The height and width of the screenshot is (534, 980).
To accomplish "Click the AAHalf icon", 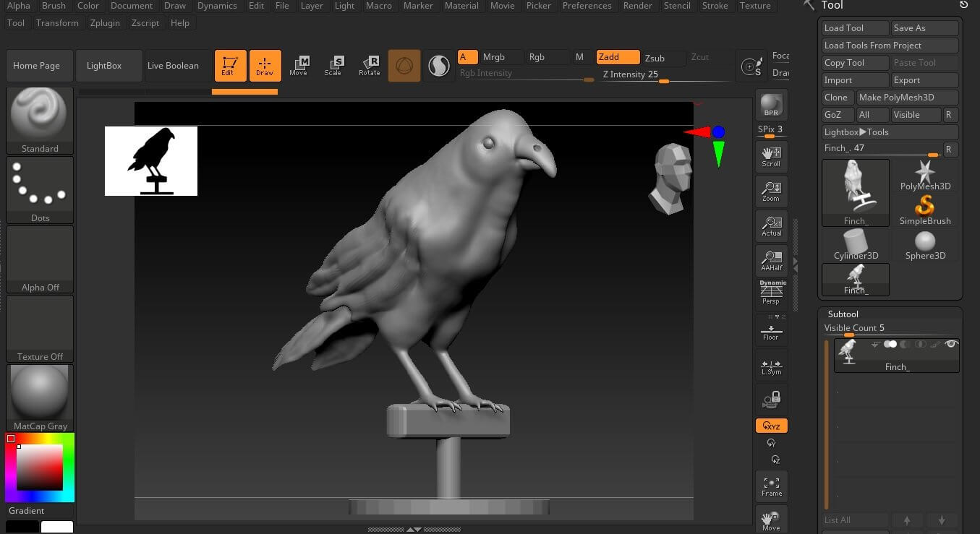I will pos(771,261).
